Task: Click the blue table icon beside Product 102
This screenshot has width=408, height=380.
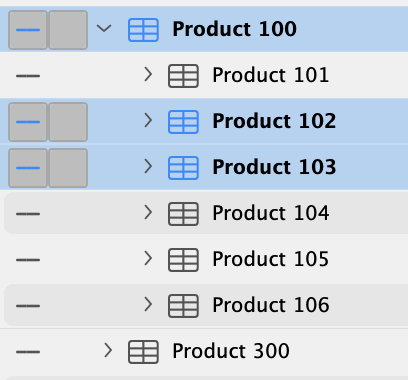Action: [183, 122]
